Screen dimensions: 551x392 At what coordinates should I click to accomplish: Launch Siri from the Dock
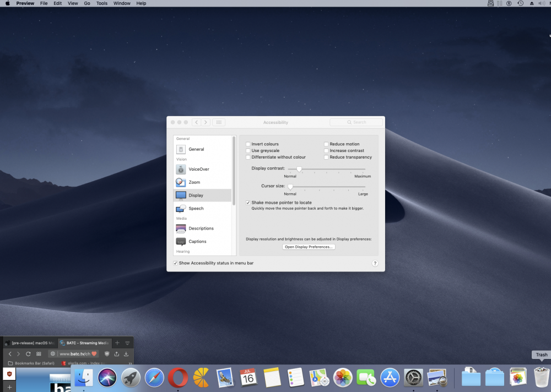(x=107, y=378)
